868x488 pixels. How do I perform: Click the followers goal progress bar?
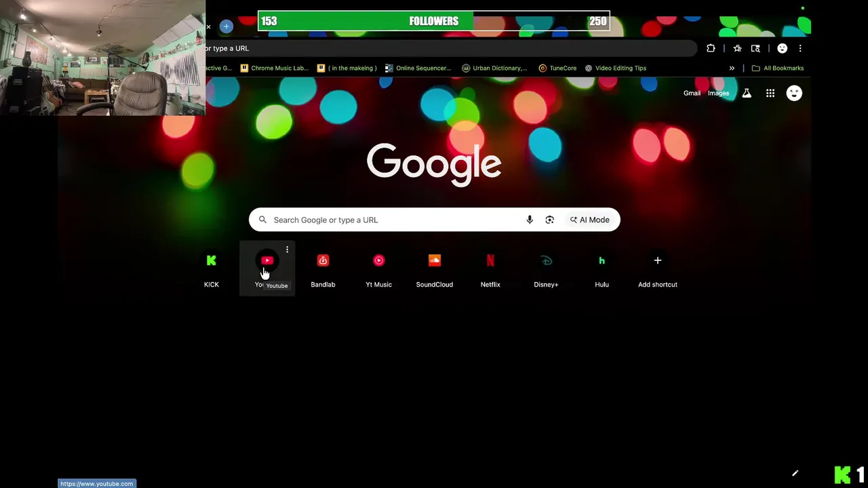[x=434, y=21]
